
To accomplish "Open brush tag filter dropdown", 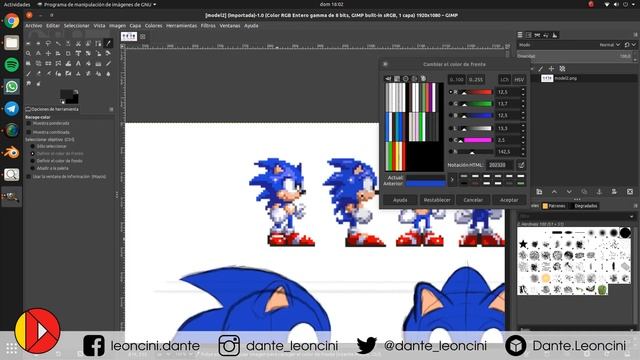I will pos(631,216).
